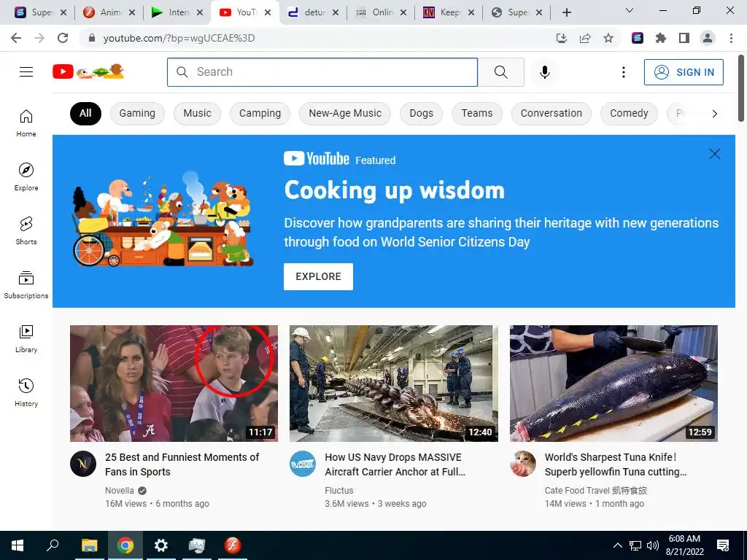Viewport: 747px width, 560px height.
Task: Select the Gaming category chip
Action: 137,113
